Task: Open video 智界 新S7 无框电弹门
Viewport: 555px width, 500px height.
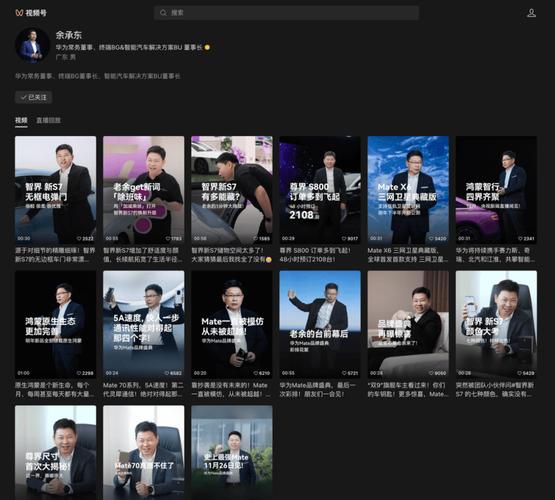Action: pyautogui.click(x=55, y=190)
